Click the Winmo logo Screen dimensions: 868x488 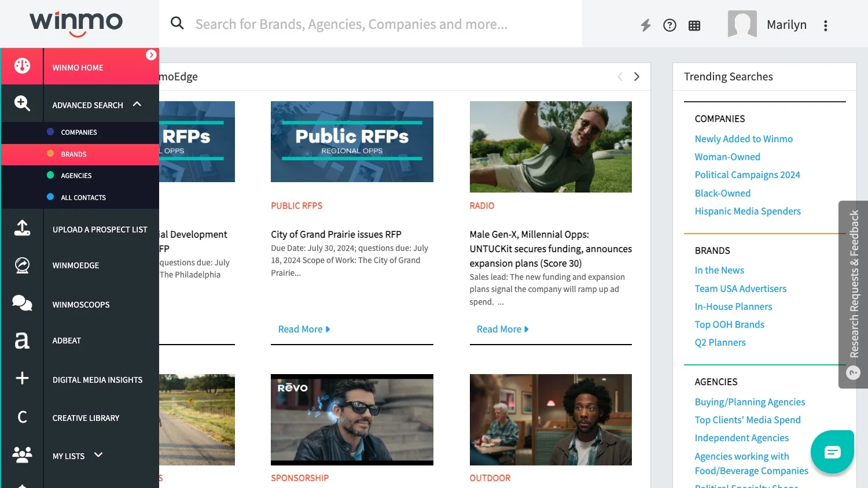76,23
